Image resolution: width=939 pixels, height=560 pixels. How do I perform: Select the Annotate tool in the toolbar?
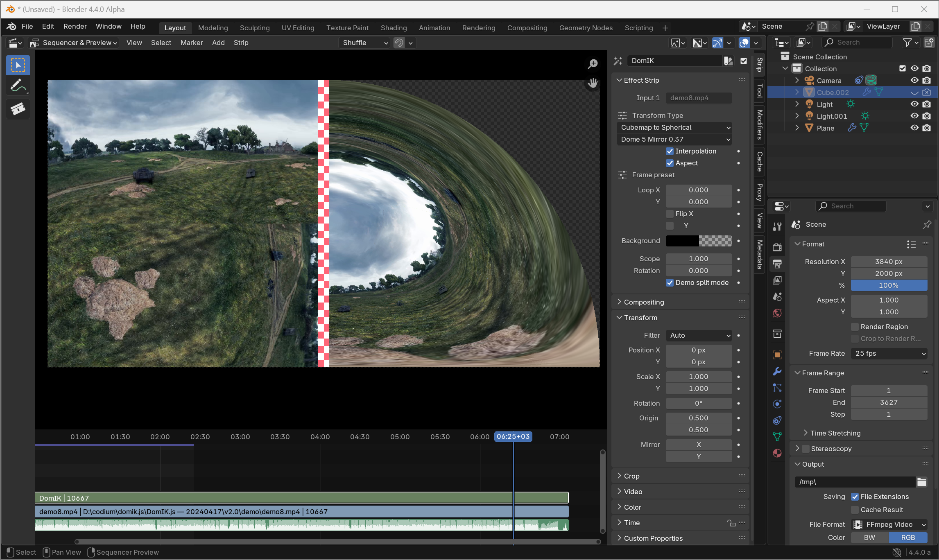[x=18, y=86]
